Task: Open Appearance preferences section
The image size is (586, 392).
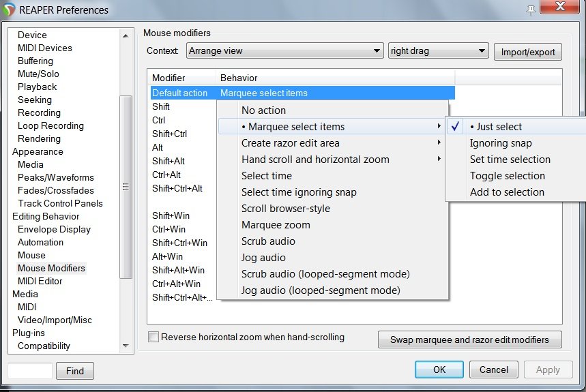Action: coord(38,151)
